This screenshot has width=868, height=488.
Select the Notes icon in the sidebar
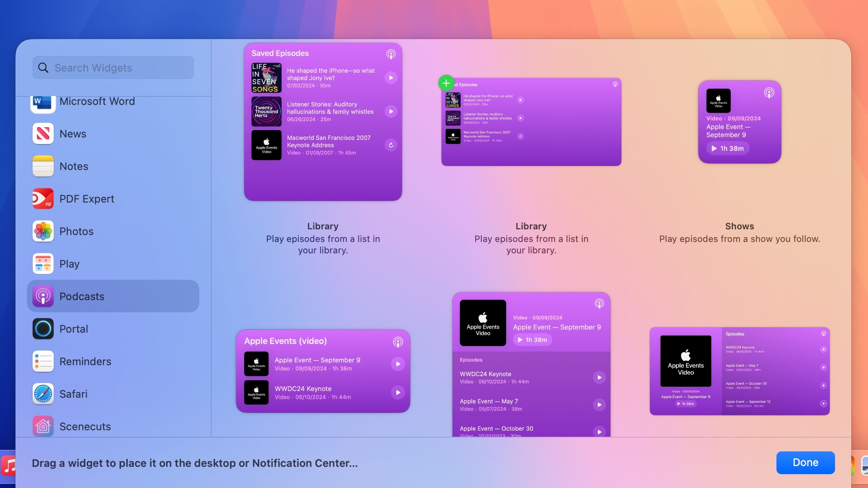click(x=43, y=166)
